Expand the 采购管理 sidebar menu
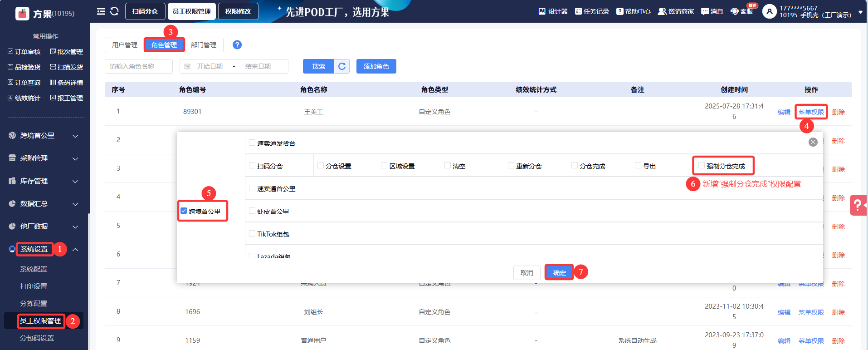 [x=44, y=158]
